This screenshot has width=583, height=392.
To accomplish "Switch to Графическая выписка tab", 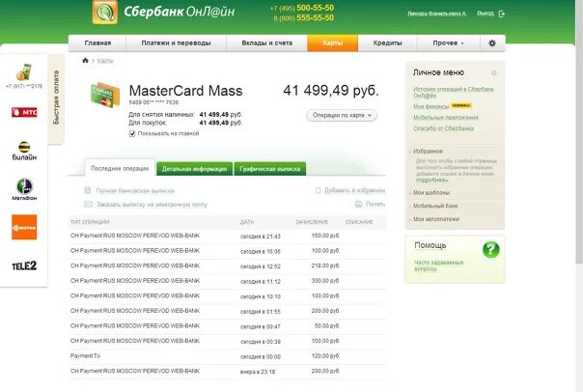I will tap(270, 169).
